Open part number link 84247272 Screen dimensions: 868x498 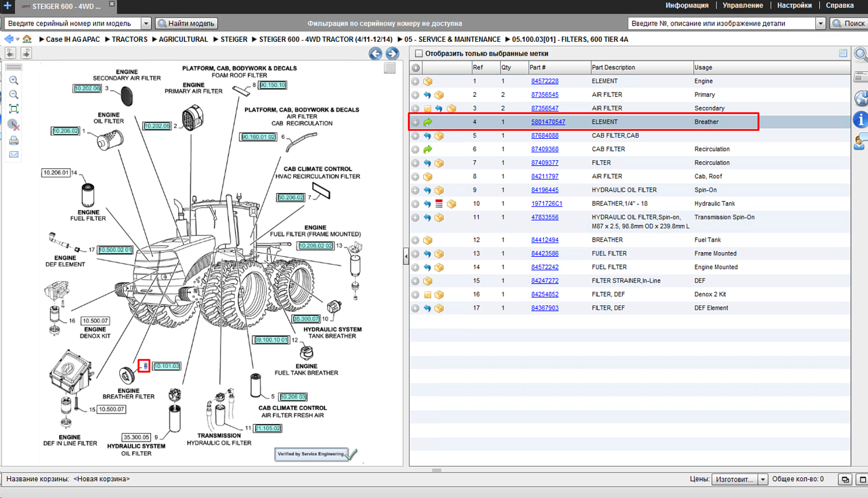click(x=545, y=281)
